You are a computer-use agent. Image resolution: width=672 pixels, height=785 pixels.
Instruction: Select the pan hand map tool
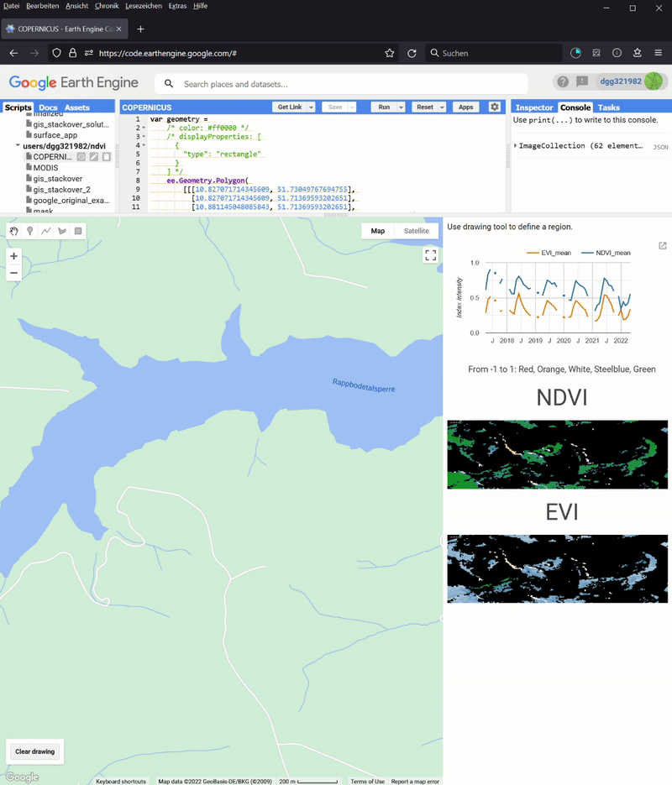(x=14, y=231)
